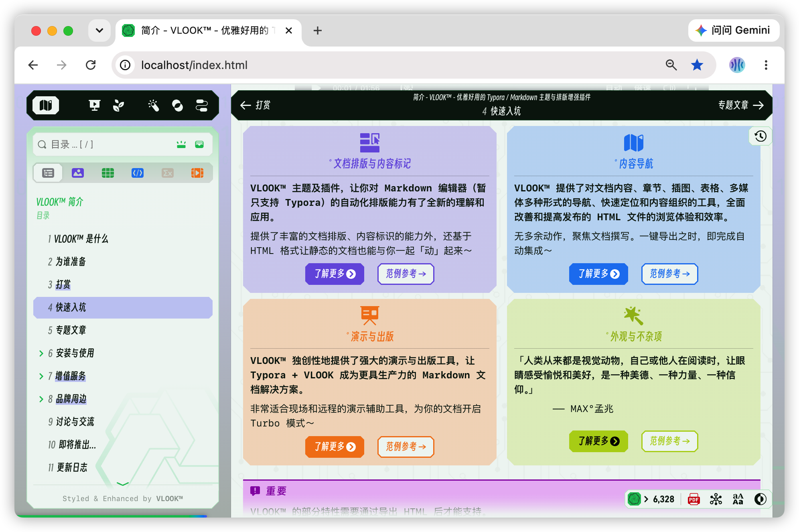Click the green crown icon in search box
799x532 pixels.
click(x=181, y=144)
